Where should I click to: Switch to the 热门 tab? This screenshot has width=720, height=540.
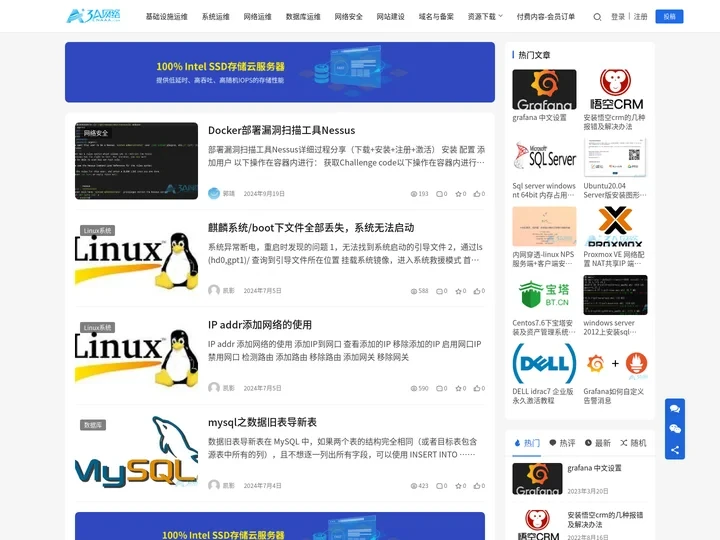(527, 443)
